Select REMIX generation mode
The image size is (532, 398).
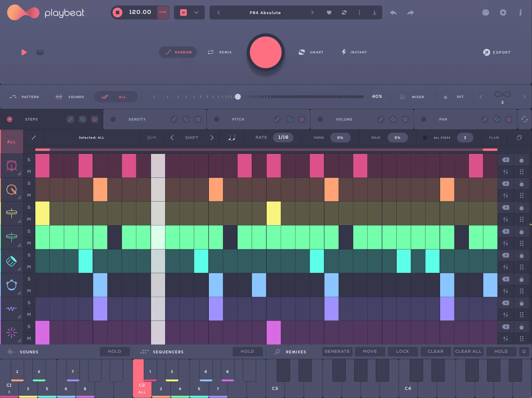point(220,52)
